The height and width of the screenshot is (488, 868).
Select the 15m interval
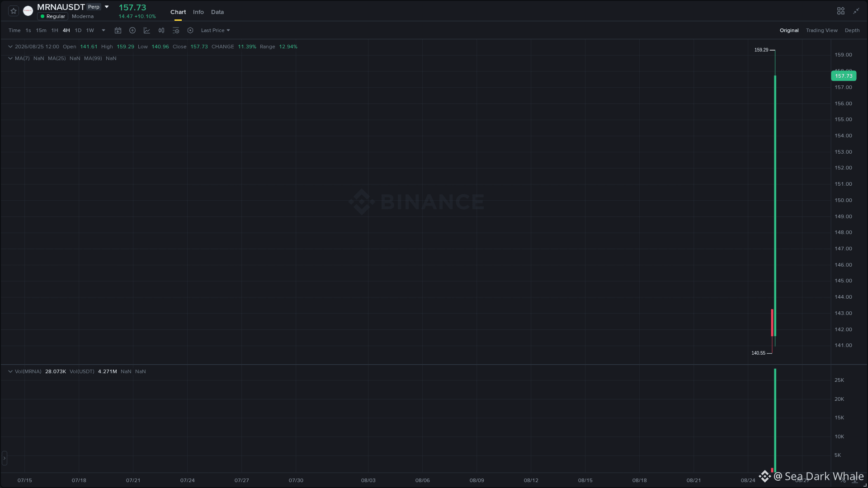click(x=41, y=30)
